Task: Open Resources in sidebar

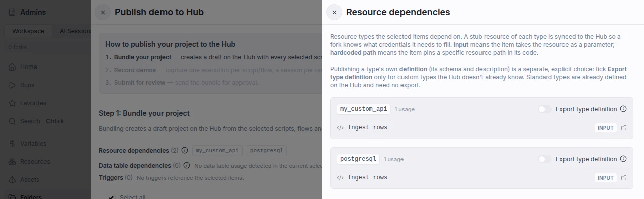Action: point(45,162)
